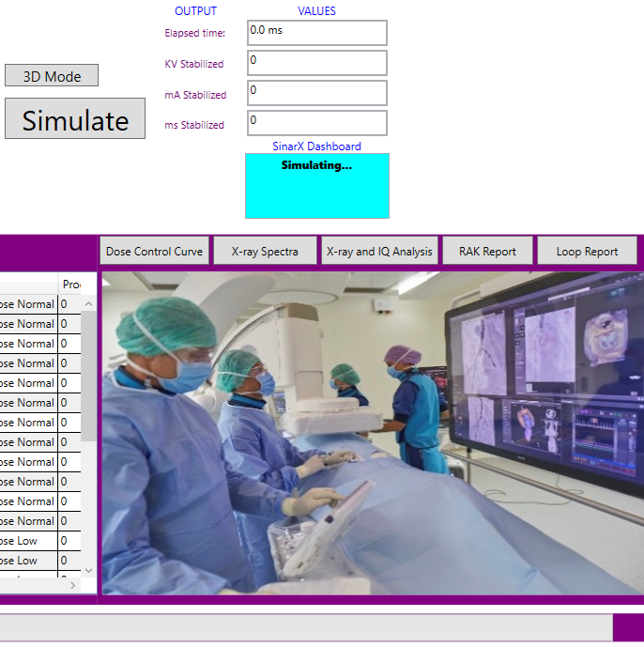This screenshot has height=647, width=644.
Task: Click the KV Stabilized value field
Action: tap(317, 63)
